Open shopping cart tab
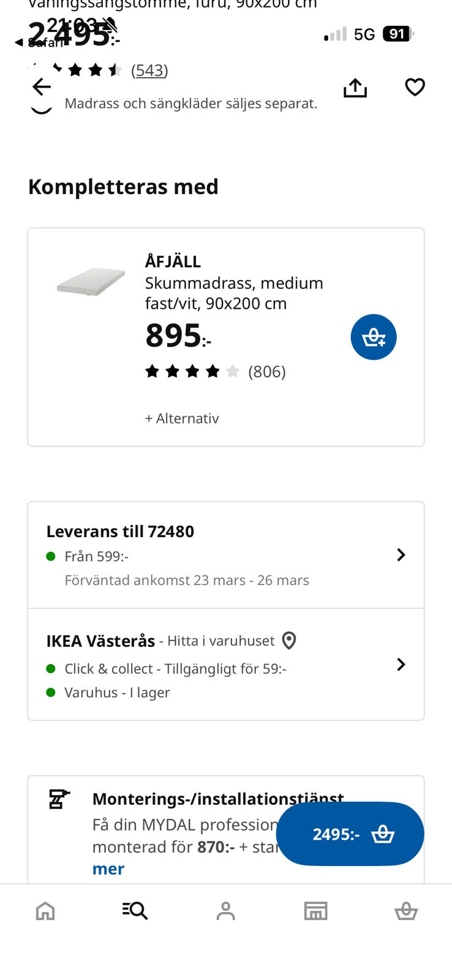Screen dimensions: 452x980 point(405,911)
